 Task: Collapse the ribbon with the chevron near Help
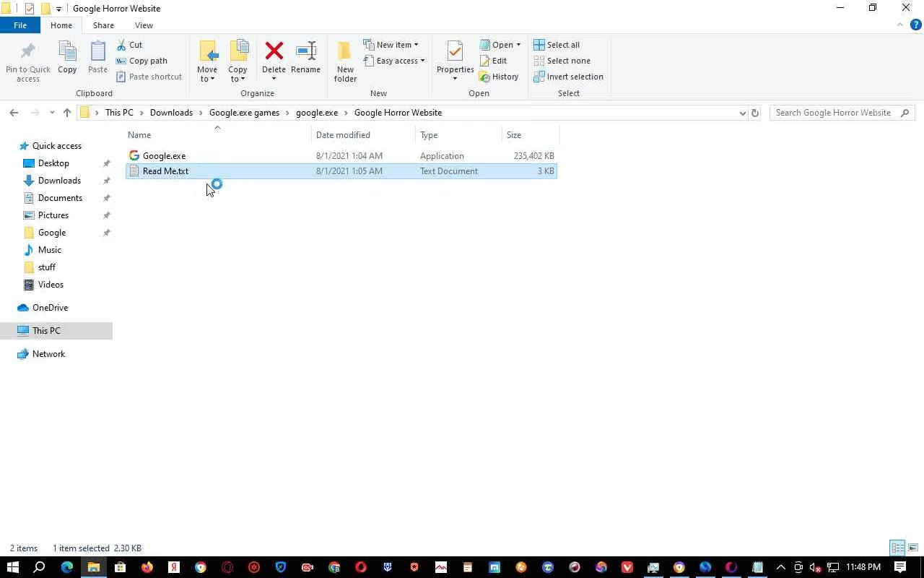[x=900, y=25]
